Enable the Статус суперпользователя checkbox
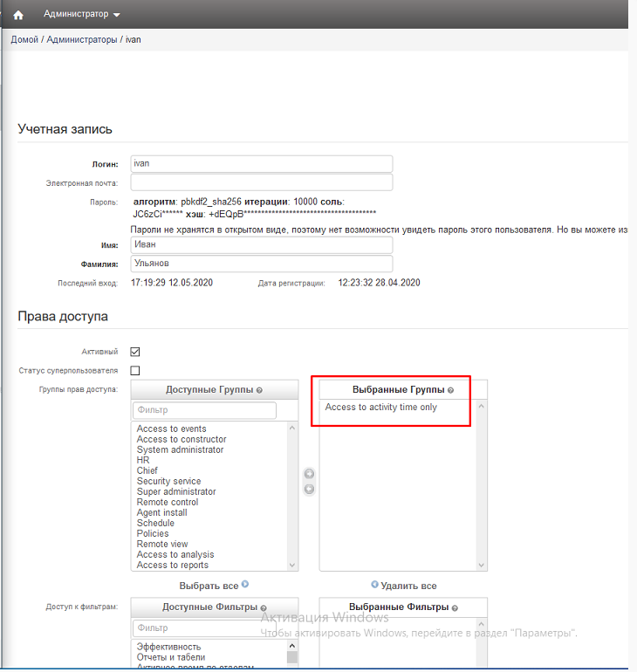This screenshot has width=637, height=672. pyautogui.click(x=135, y=371)
